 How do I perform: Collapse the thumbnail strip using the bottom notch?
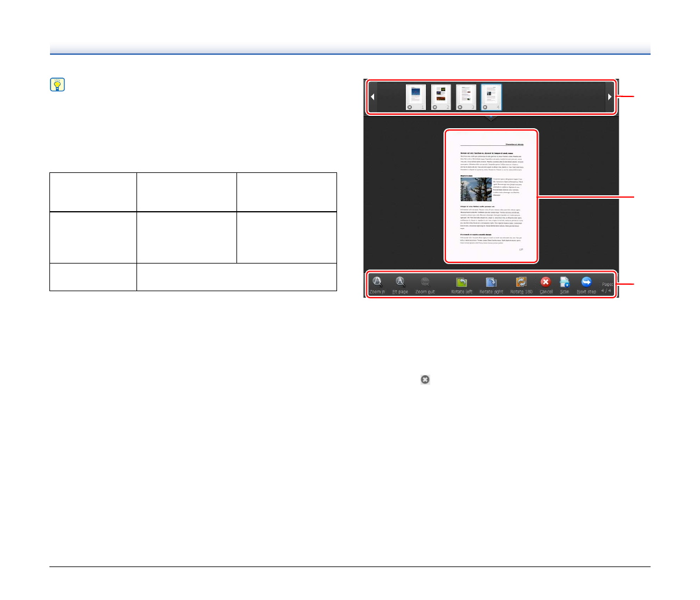point(491,118)
